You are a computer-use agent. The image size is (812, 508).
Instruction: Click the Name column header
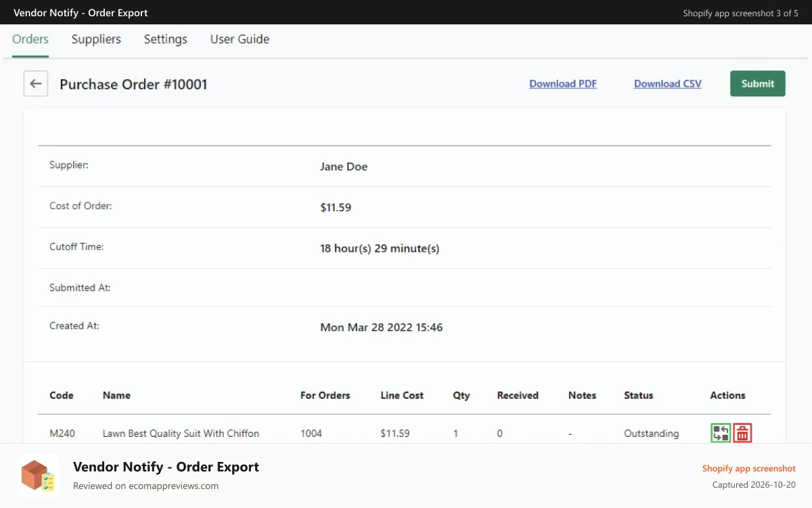[x=116, y=395]
